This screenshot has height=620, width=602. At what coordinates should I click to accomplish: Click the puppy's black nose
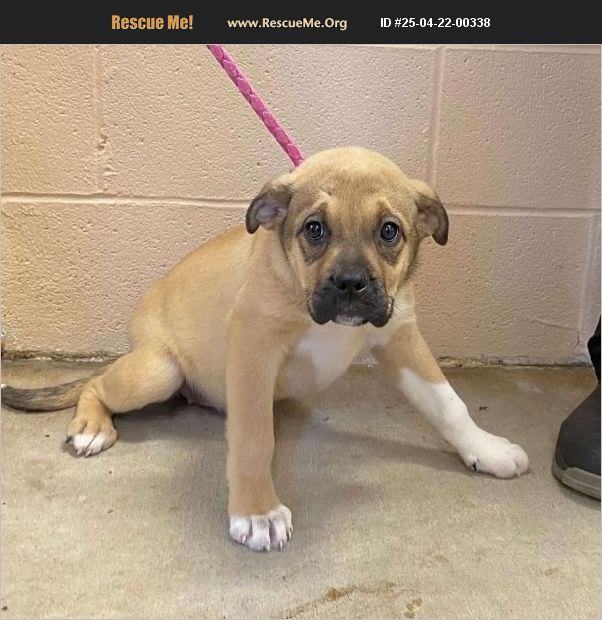tap(350, 281)
